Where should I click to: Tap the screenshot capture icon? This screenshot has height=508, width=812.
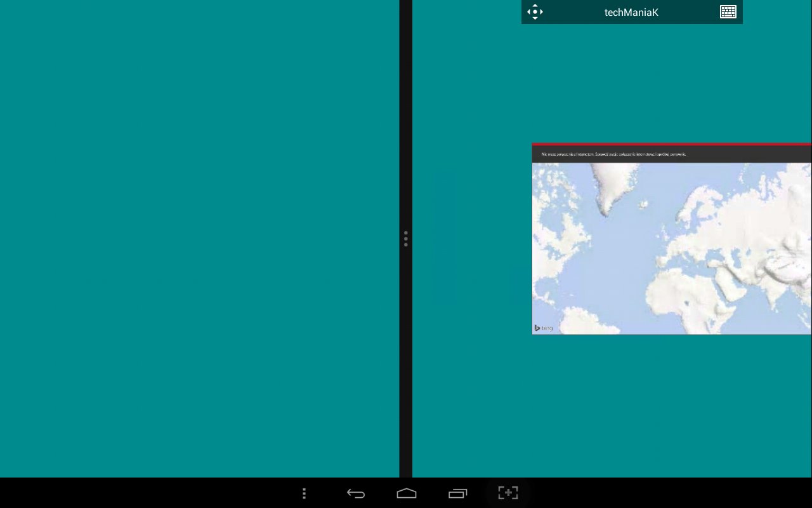507,493
